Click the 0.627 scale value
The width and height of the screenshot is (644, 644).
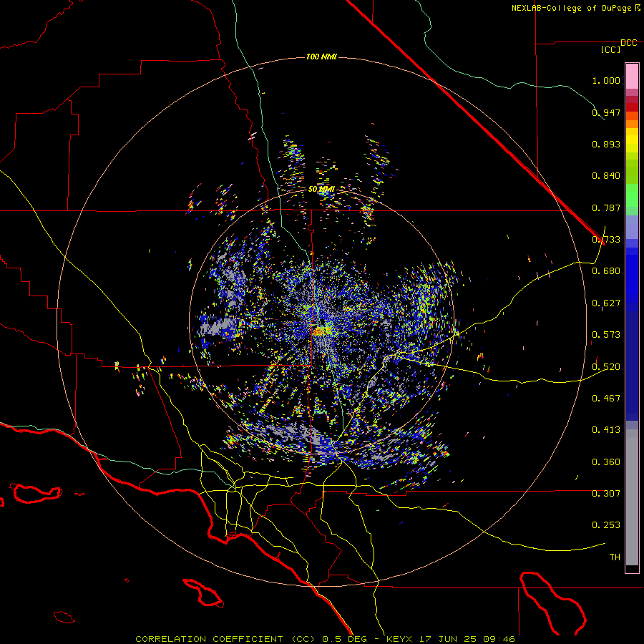click(x=606, y=303)
